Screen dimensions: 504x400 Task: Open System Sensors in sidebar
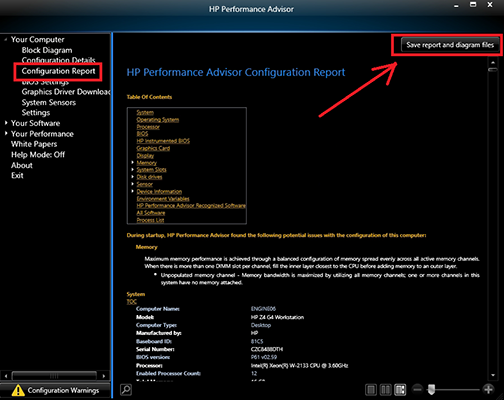[x=49, y=102]
